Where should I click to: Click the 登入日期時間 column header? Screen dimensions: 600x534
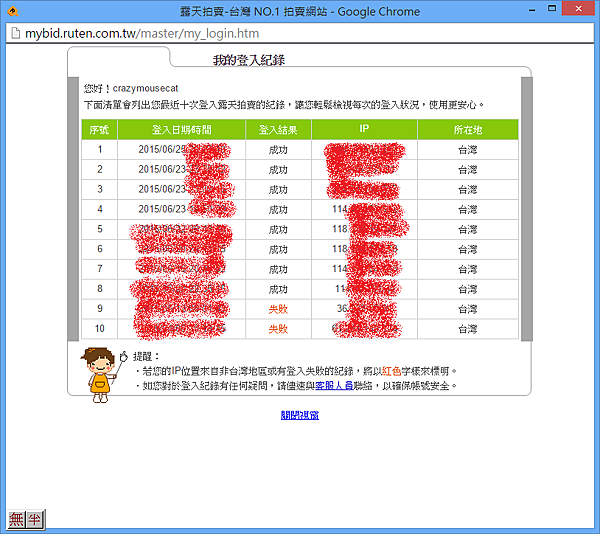181,130
